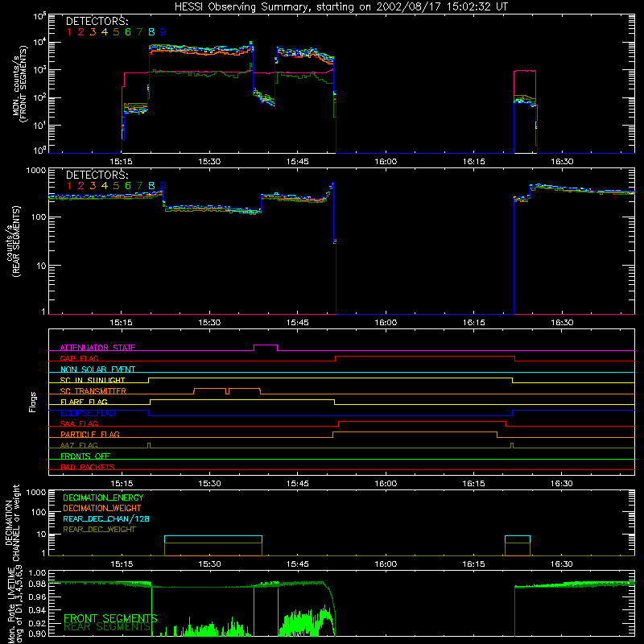Select detector number 8 in rear segments legend
Viewport: 644px width, 644px height.
tap(151, 186)
